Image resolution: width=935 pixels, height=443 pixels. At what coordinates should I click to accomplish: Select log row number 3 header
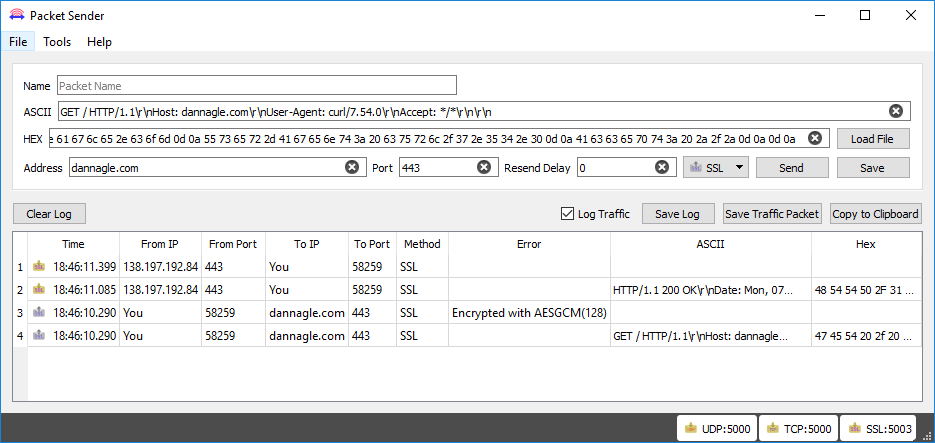pyautogui.click(x=20, y=312)
